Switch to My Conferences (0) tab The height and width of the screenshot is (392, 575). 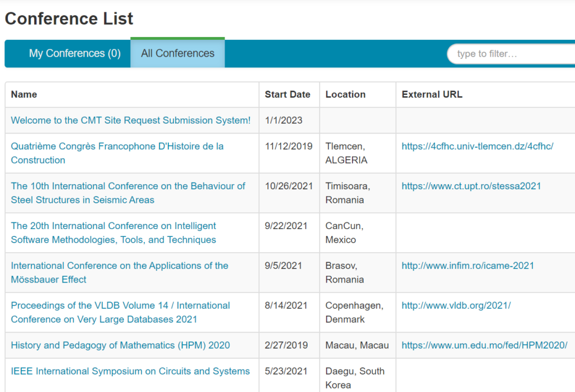click(75, 53)
